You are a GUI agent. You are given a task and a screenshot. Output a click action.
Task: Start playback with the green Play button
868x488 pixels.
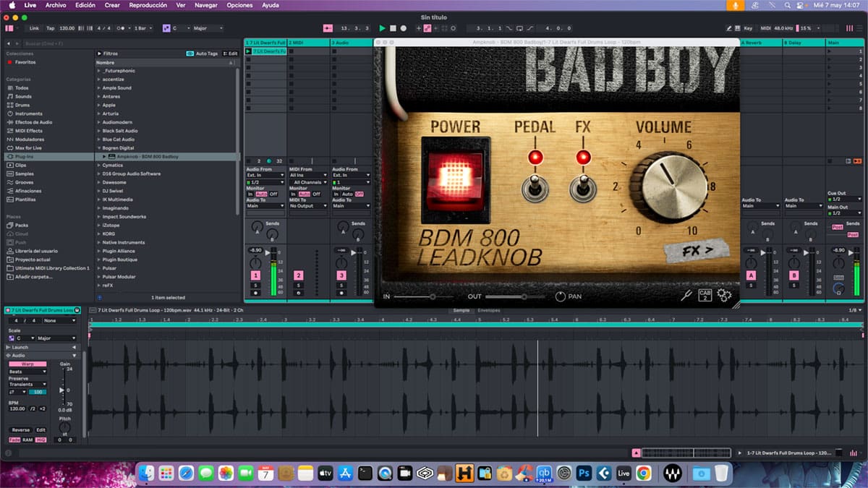[383, 28]
